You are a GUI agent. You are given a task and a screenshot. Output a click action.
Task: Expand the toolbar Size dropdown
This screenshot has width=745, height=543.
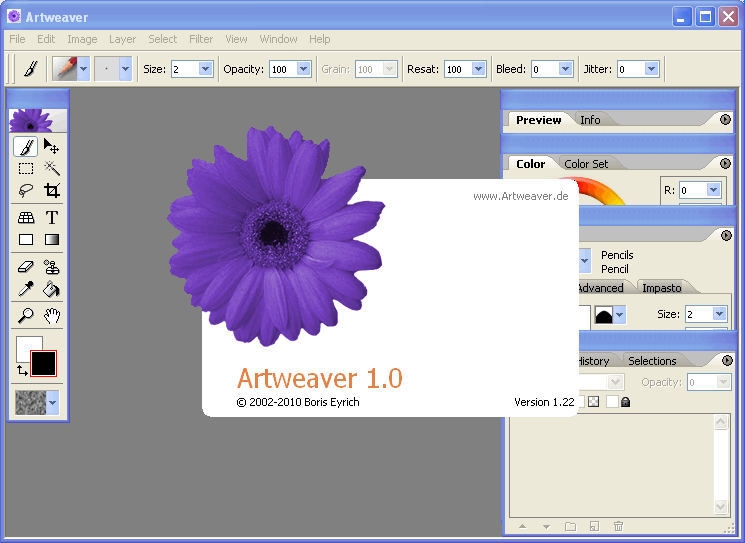click(205, 69)
